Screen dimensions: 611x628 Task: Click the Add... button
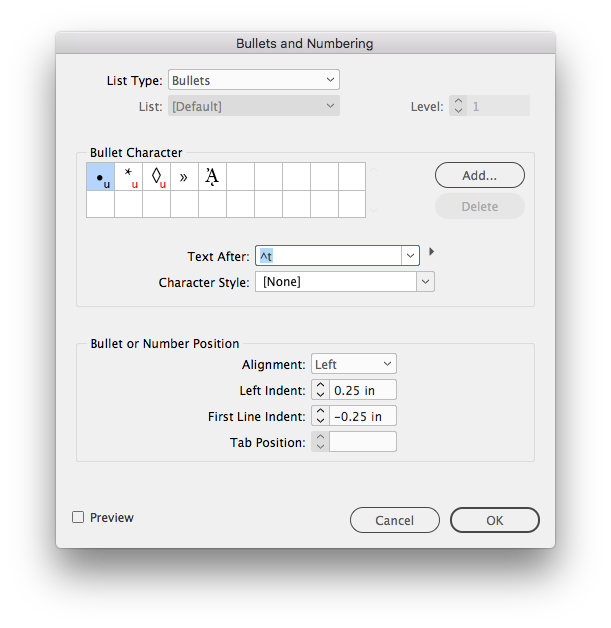click(479, 175)
